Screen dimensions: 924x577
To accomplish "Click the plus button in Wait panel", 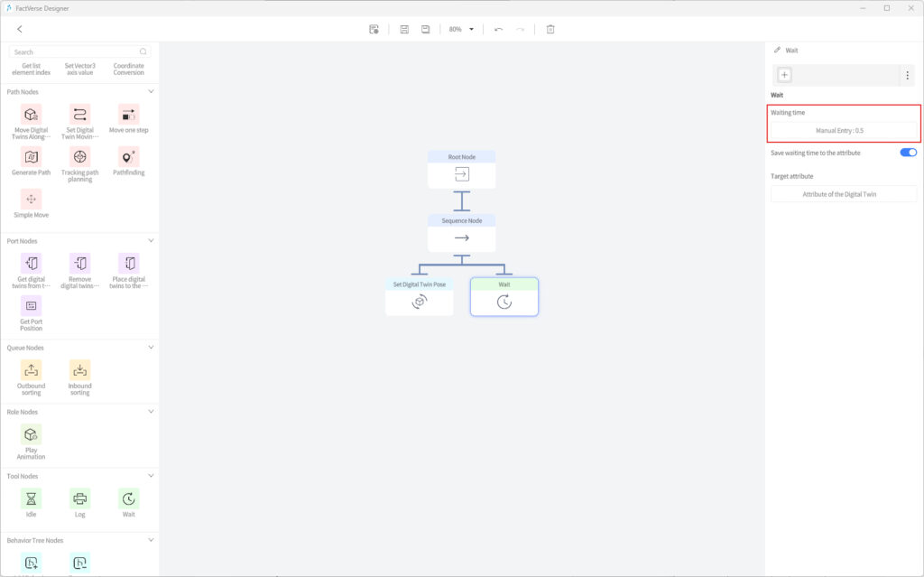I will tap(784, 75).
